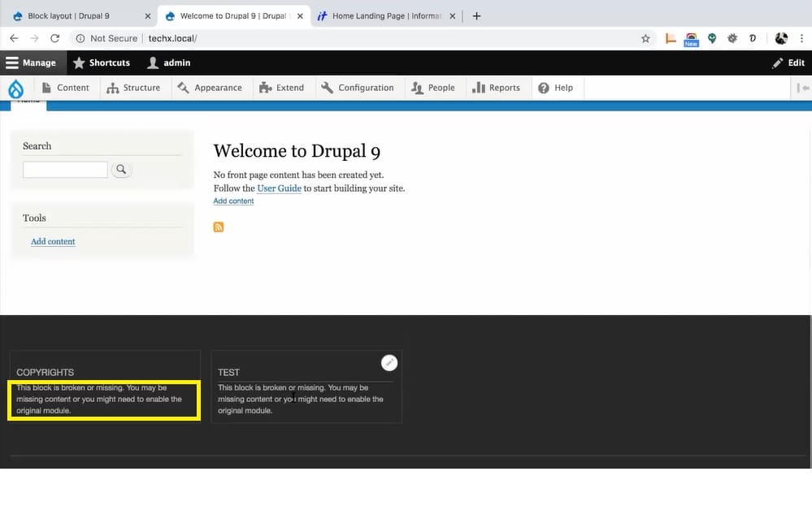Open the Chrome three-dot menu
The height and width of the screenshot is (506, 812).
tap(801, 38)
